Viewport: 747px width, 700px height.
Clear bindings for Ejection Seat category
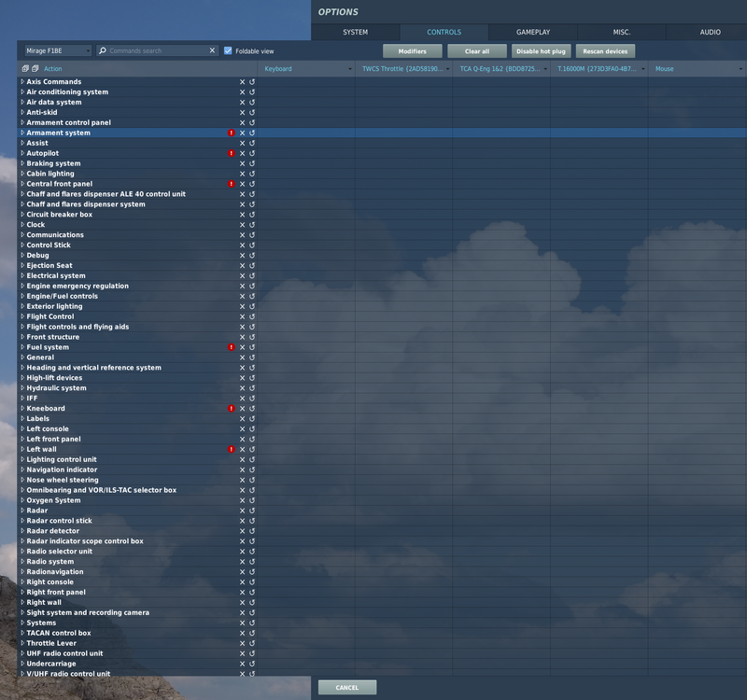242,266
